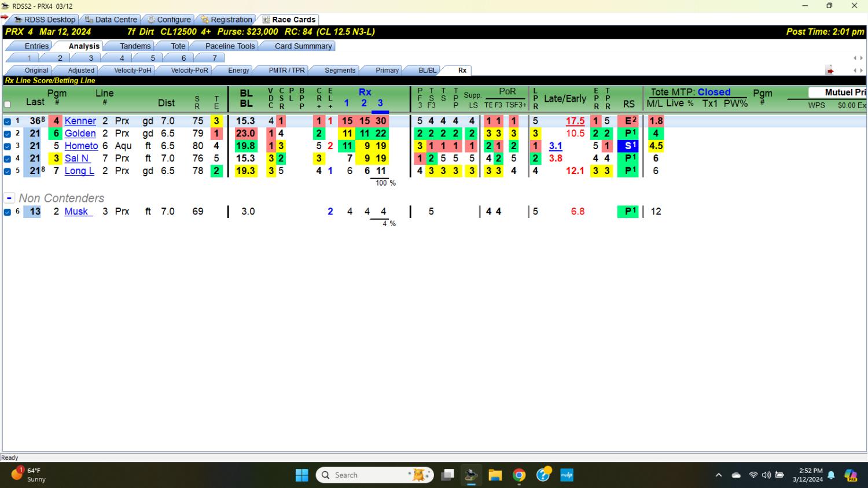Collapse the Non Contenders group

pos(9,198)
